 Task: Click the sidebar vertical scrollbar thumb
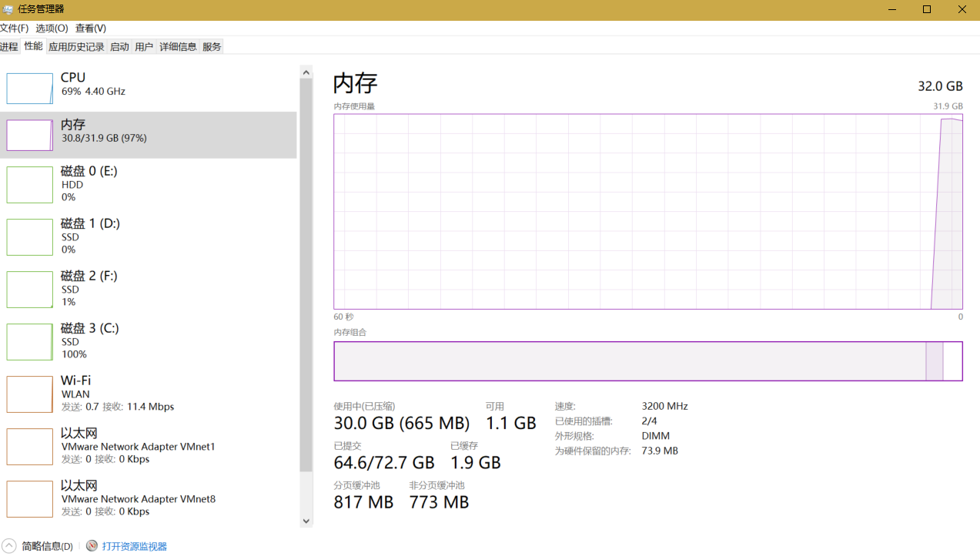click(x=306, y=275)
